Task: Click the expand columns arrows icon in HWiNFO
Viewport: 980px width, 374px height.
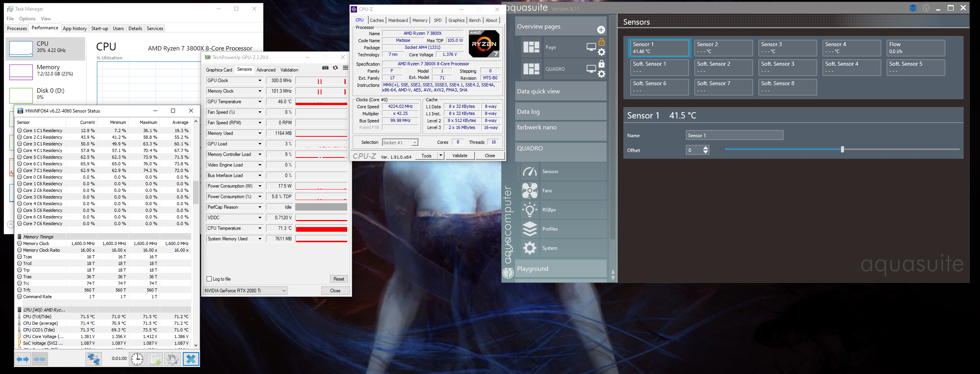Action: [23, 359]
